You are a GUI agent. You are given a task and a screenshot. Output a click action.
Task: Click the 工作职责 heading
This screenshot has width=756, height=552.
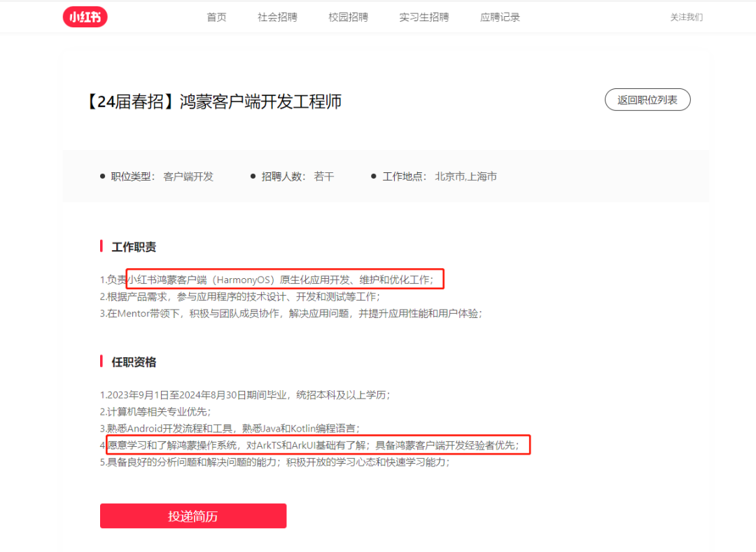point(134,247)
